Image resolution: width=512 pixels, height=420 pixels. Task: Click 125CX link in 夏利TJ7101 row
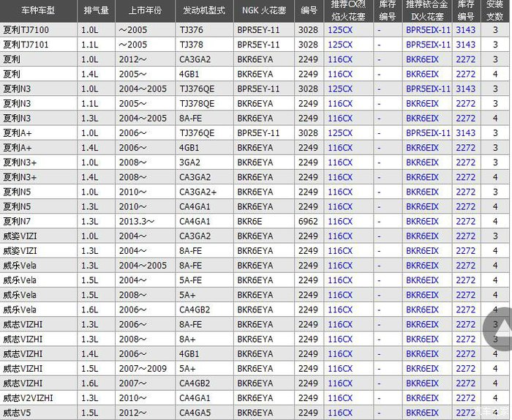pos(340,45)
